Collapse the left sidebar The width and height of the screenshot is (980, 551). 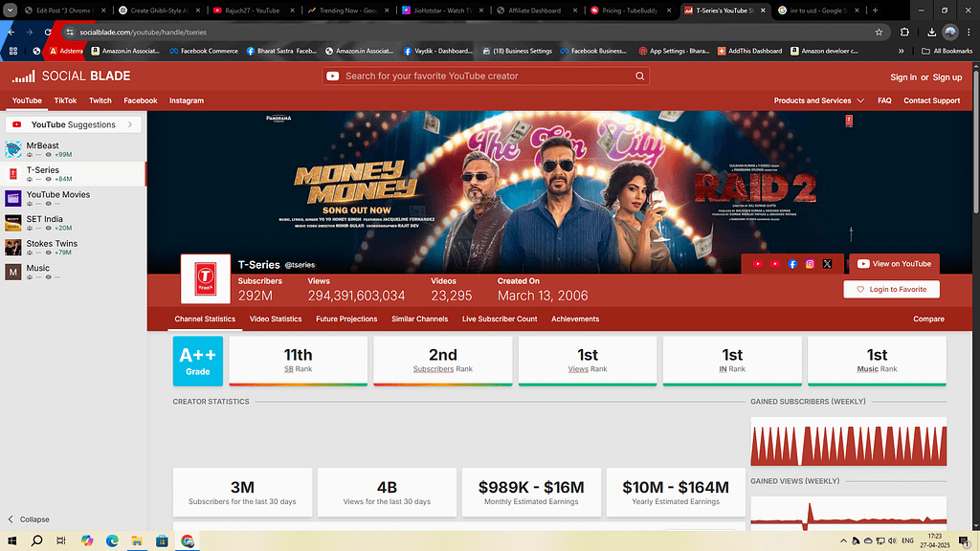pos(28,519)
